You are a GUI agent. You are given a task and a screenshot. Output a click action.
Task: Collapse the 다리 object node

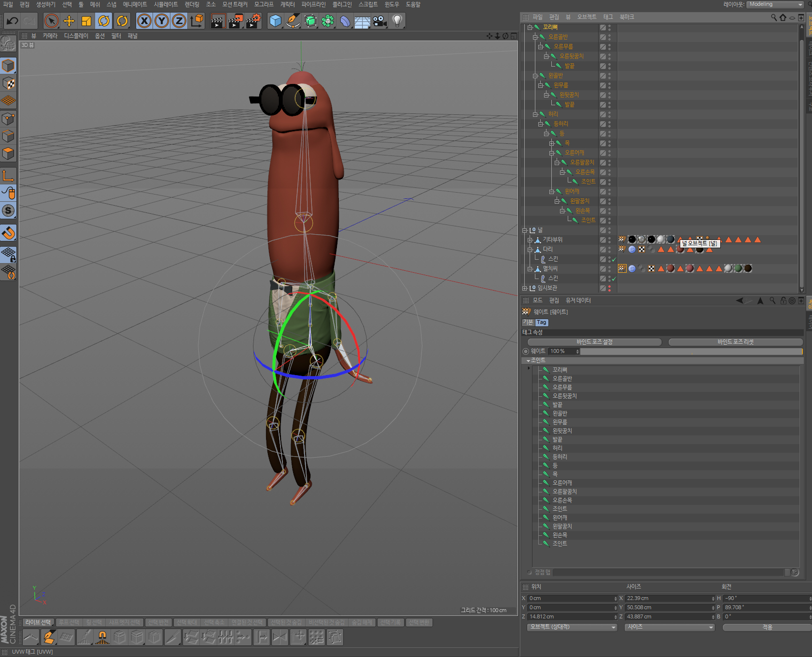(530, 250)
